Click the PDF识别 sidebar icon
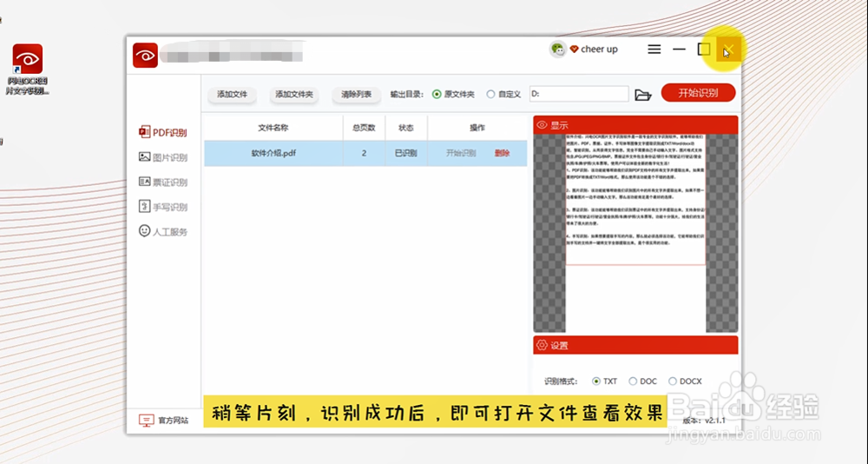The image size is (868, 464). pos(144,132)
